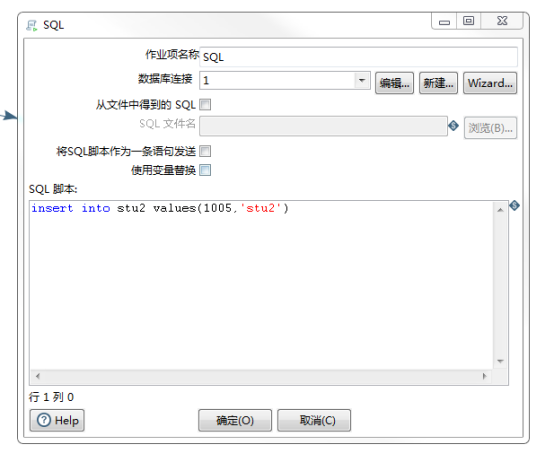Click the 新建... connection button
Image resolution: width=554 pixels, height=463 pixels.
[x=438, y=83]
